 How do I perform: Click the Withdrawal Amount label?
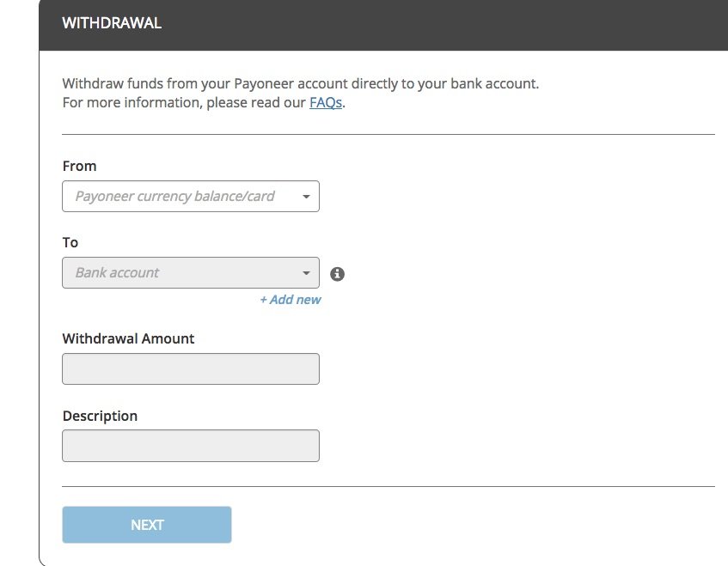point(128,338)
